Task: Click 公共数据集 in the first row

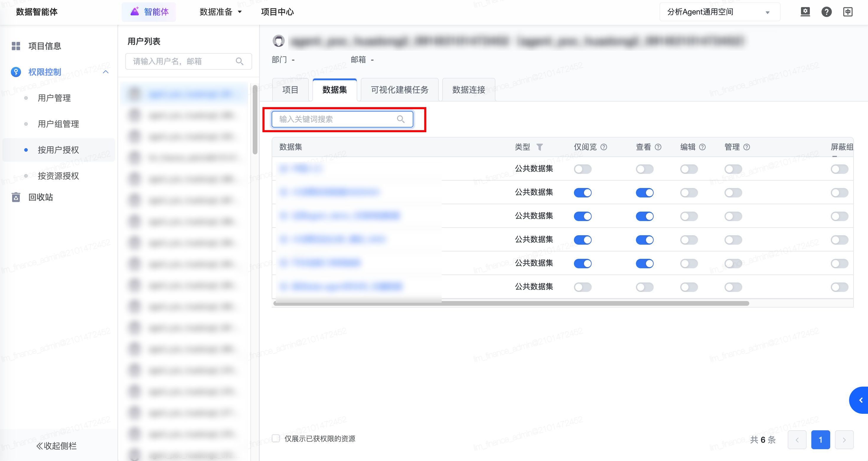Action: point(534,168)
